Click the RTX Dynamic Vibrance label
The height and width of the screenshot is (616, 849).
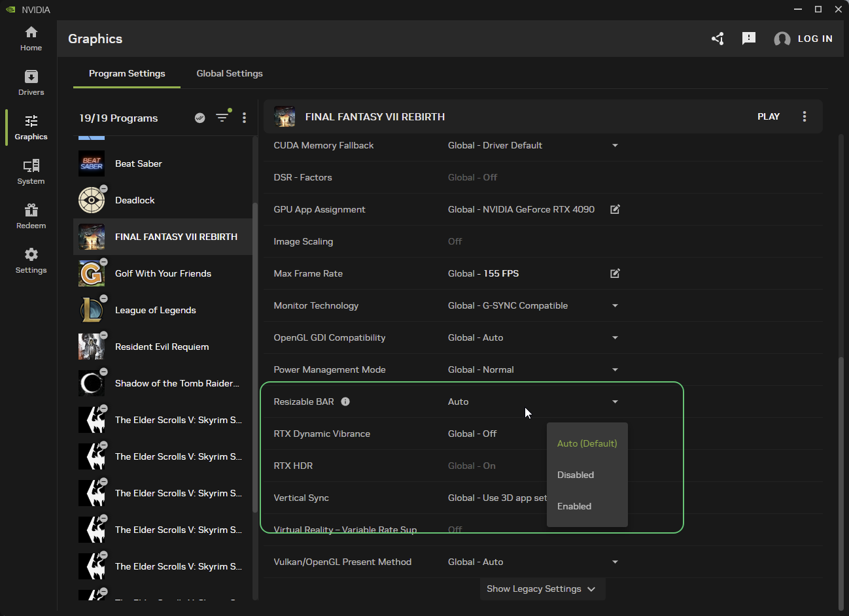[322, 434]
